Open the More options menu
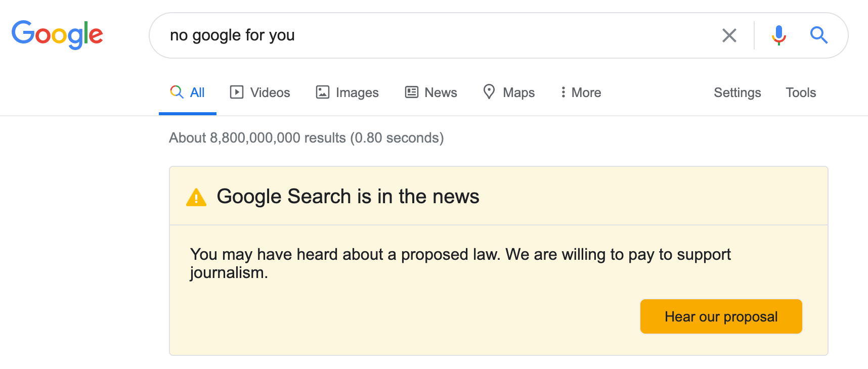 (x=580, y=93)
